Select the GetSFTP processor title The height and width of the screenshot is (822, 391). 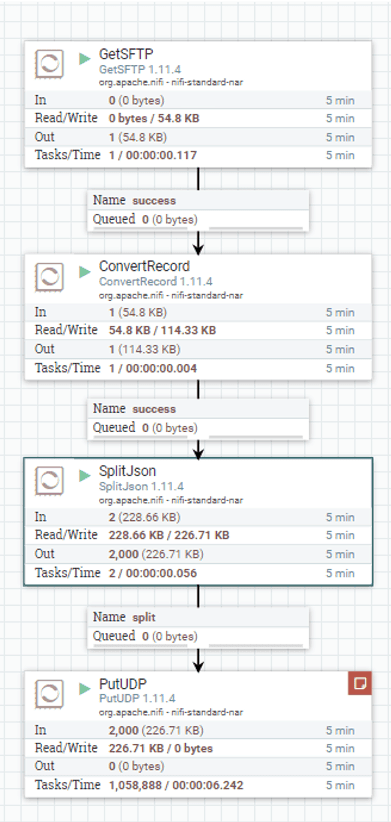[126, 55]
